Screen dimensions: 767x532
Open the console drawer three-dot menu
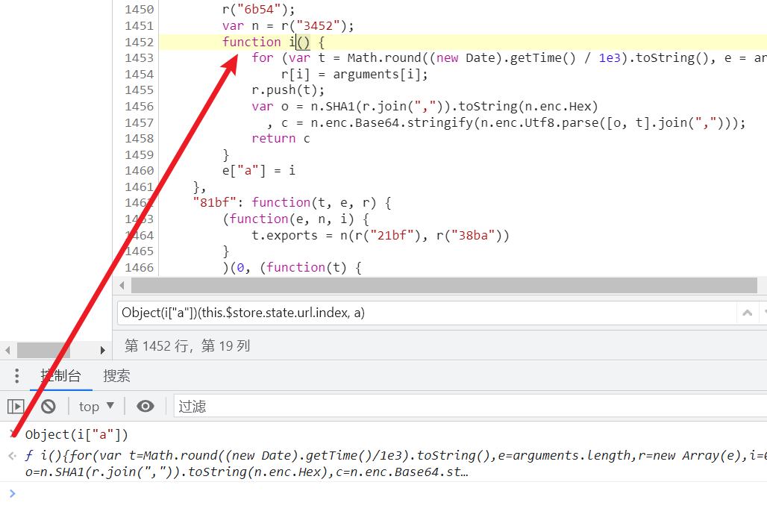point(16,376)
